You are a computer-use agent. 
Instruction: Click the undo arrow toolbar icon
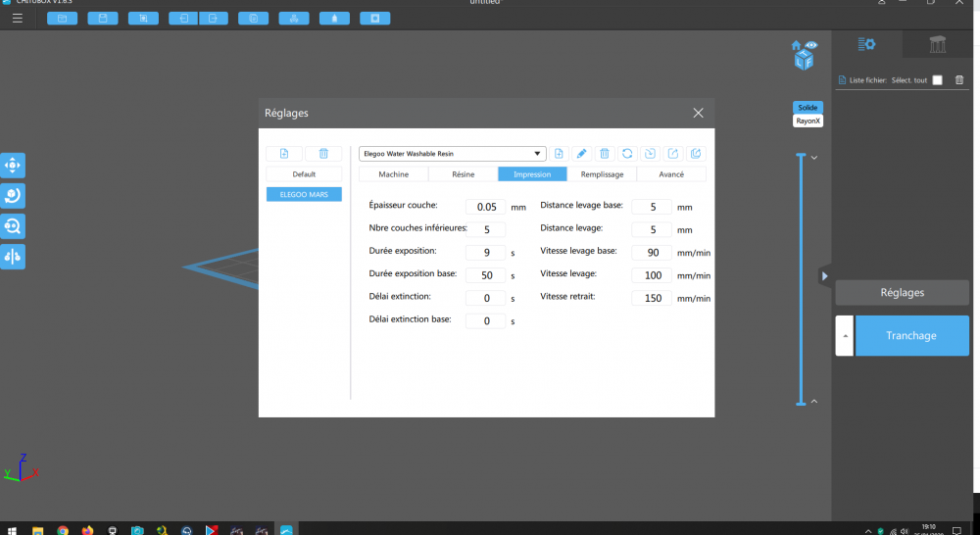(x=184, y=18)
